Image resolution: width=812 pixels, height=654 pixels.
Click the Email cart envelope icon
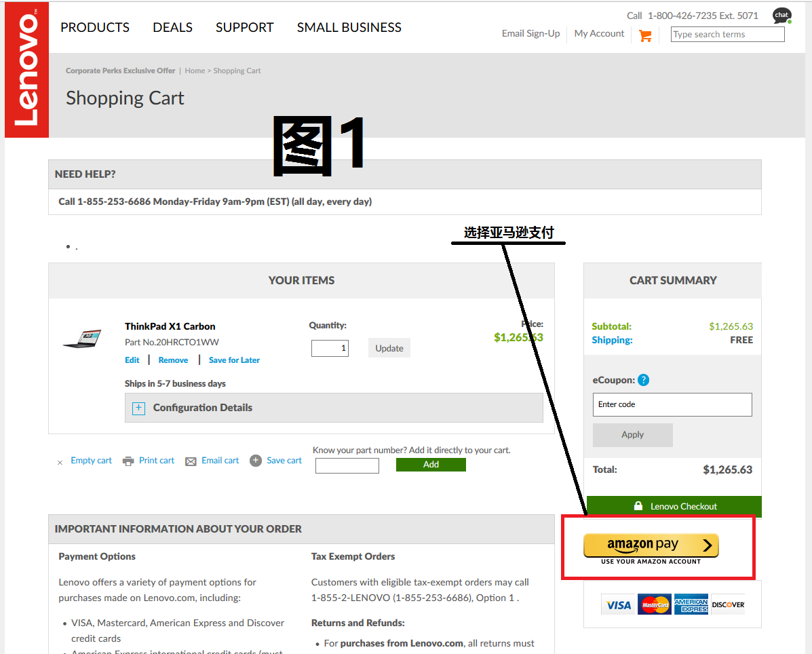[191, 461]
